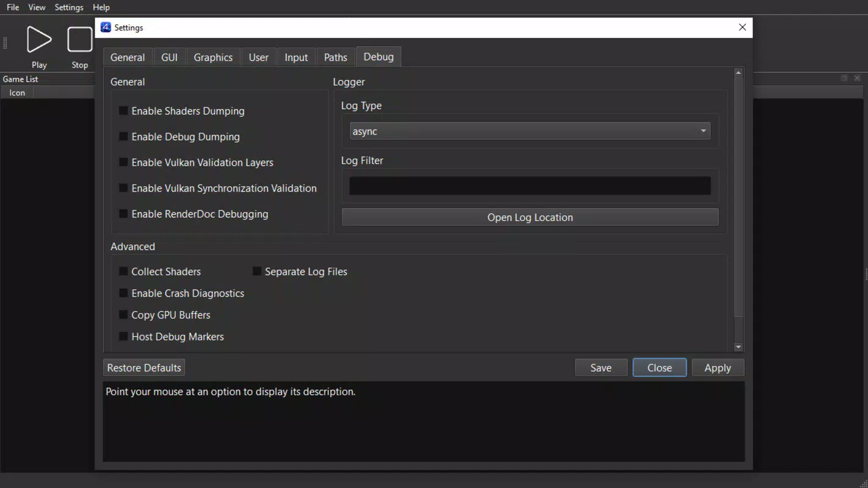Enable RenderDoc Debugging checkbox
This screenshot has height=488, width=868.
click(123, 213)
